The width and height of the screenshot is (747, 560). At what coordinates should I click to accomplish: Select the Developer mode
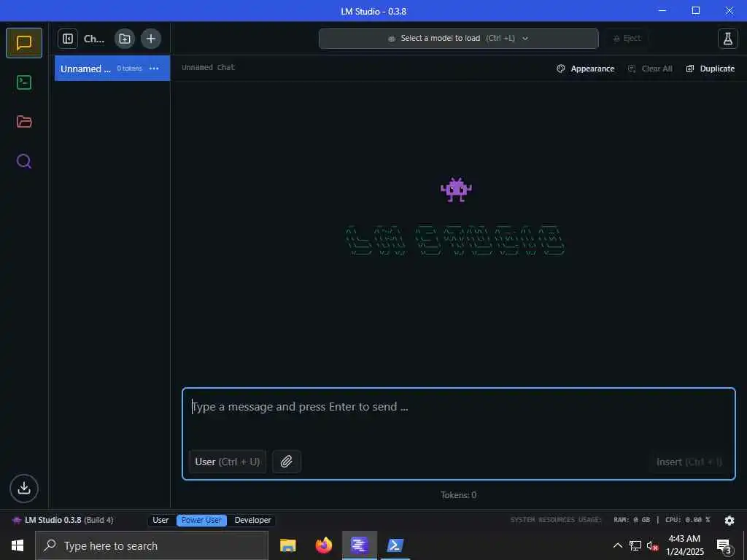(252, 520)
